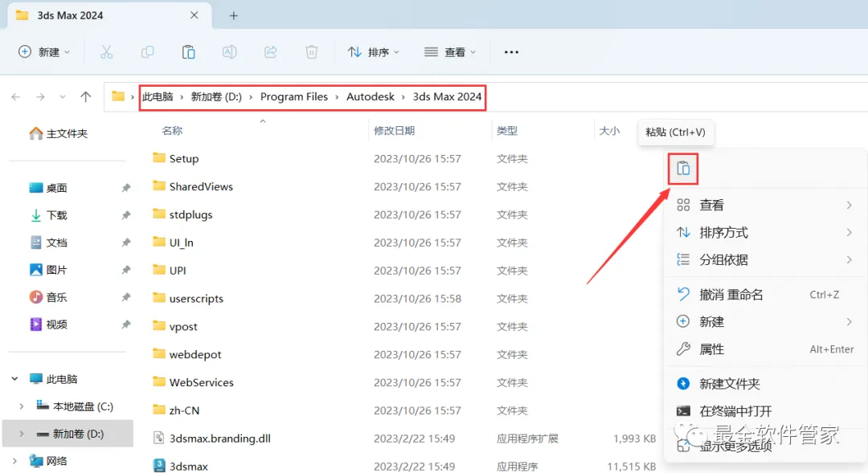Go up one folder level arrow
Image resolution: width=868 pixels, height=473 pixels.
click(x=85, y=97)
